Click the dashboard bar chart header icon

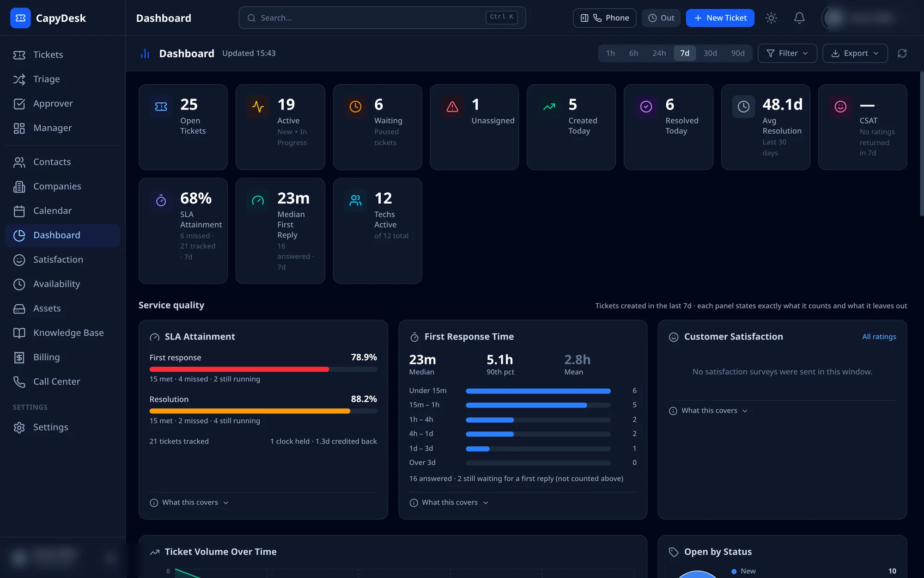click(x=145, y=54)
